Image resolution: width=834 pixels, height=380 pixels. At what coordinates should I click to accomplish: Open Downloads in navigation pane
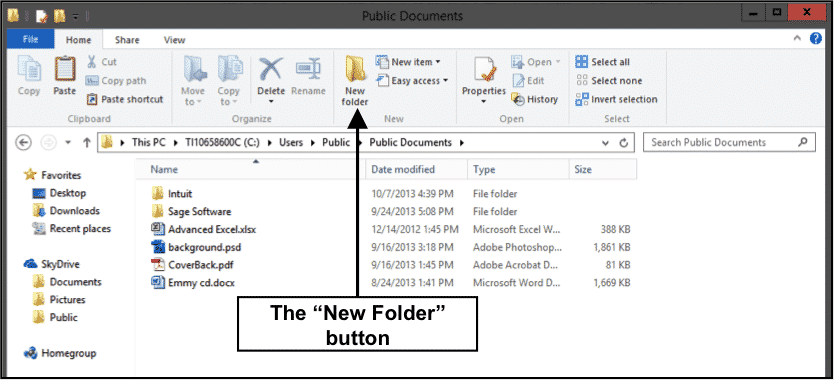(66, 211)
